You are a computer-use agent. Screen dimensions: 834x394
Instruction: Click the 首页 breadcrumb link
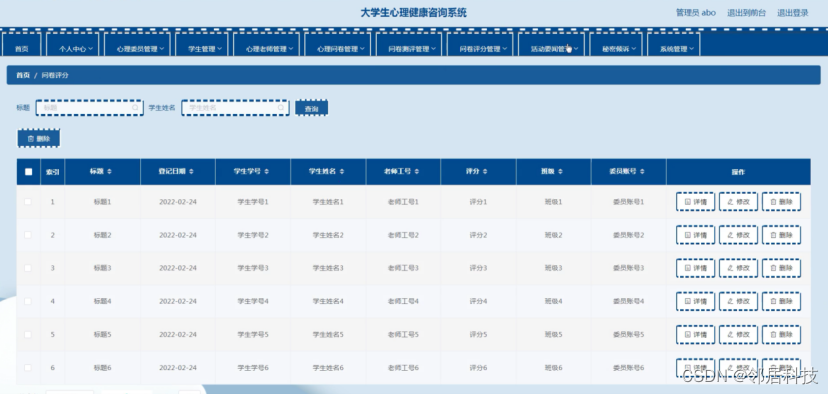click(x=23, y=76)
